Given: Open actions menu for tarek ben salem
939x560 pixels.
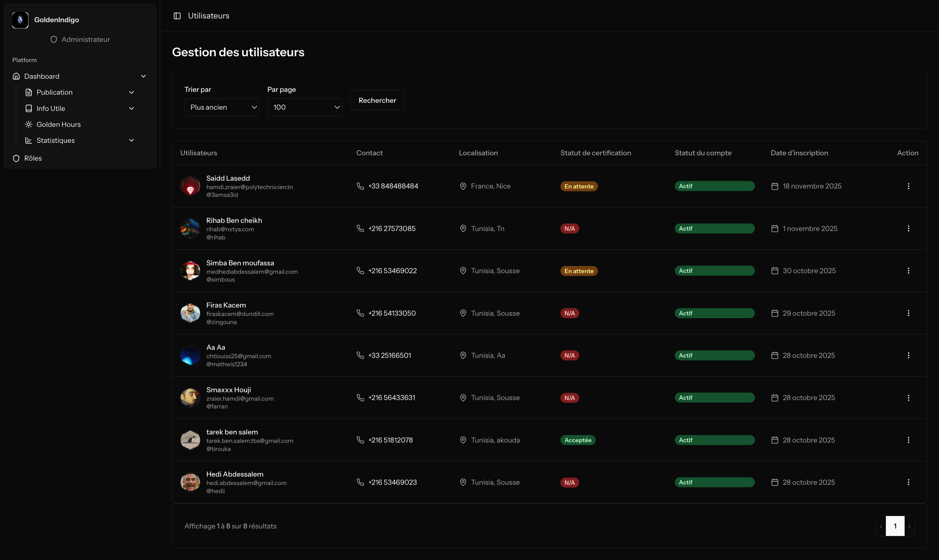Looking at the screenshot, I should [x=908, y=440].
